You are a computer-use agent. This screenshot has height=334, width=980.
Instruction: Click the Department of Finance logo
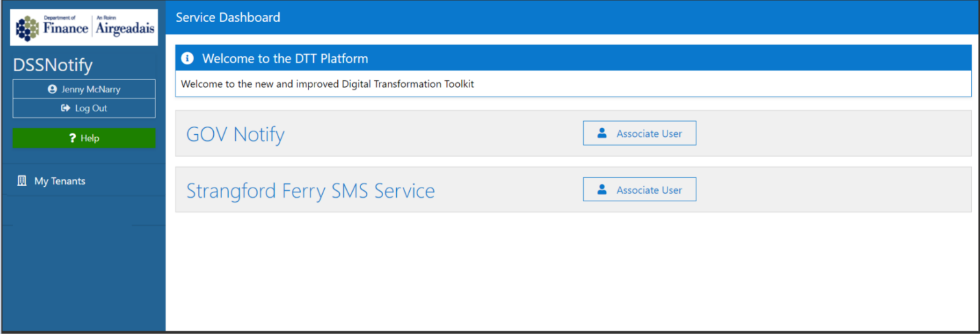(84, 27)
